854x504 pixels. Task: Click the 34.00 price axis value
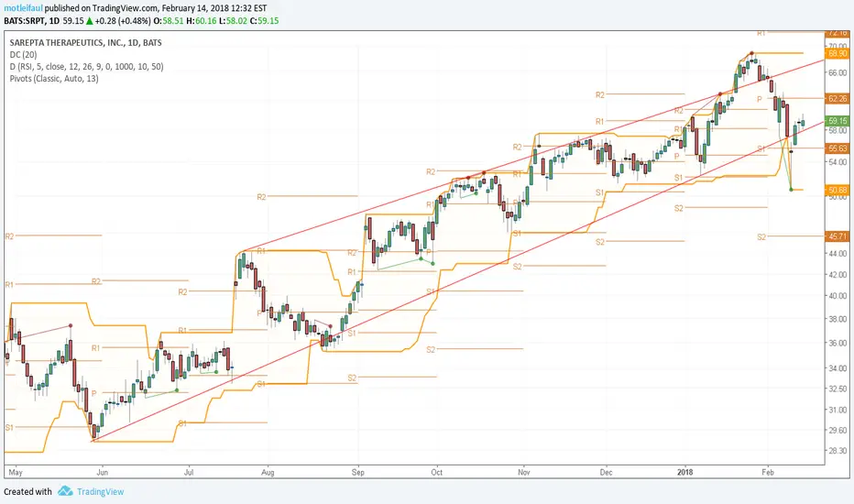[838, 368]
